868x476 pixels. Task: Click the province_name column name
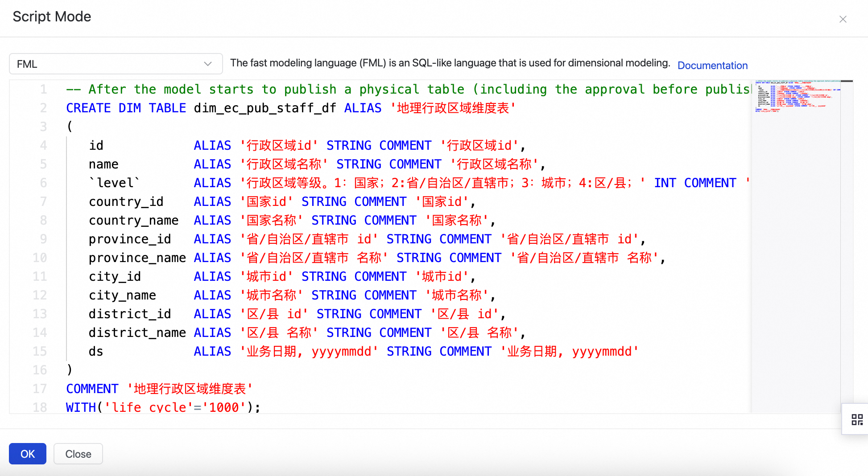(x=137, y=258)
